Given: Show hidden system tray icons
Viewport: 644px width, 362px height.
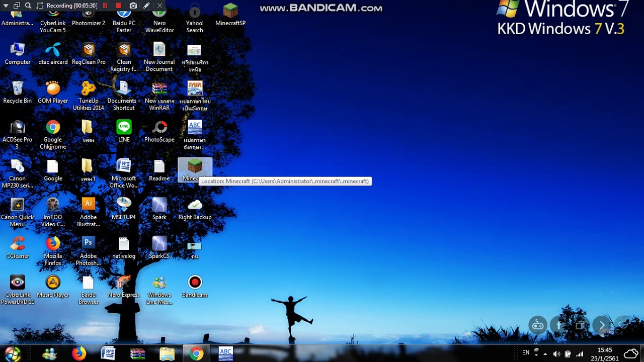Looking at the screenshot, I should (545, 354).
